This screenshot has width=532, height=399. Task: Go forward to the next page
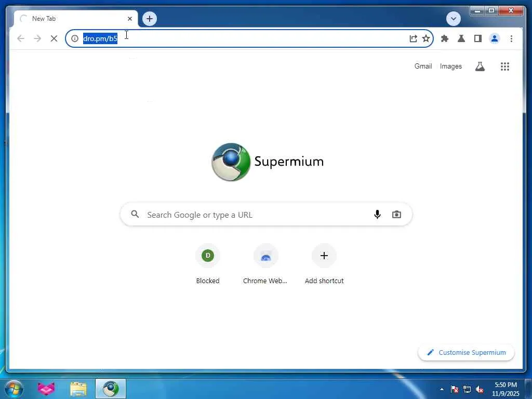click(x=37, y=38)
